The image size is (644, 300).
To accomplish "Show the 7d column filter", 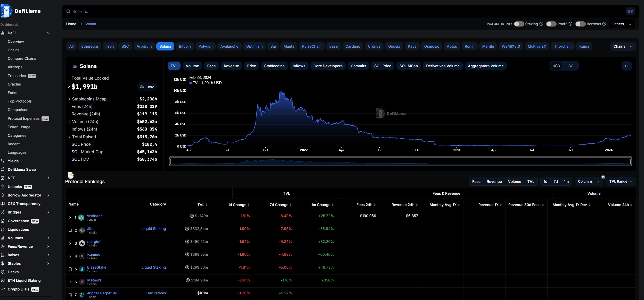I will click(556, 181).
